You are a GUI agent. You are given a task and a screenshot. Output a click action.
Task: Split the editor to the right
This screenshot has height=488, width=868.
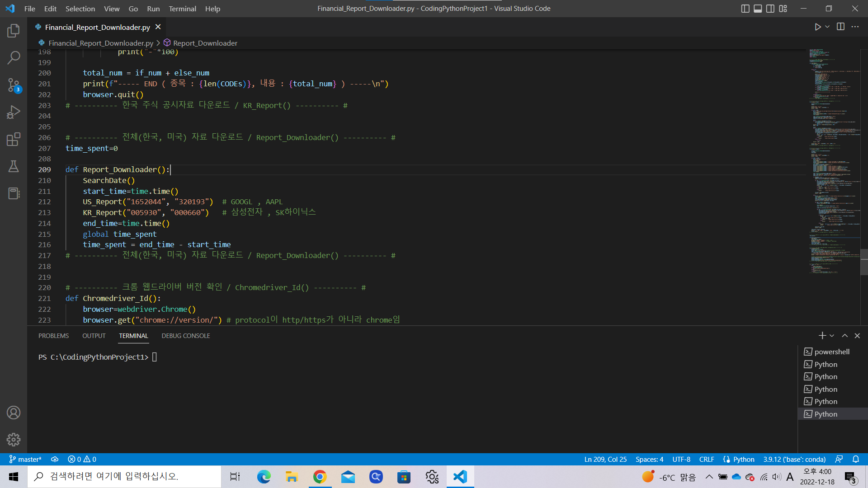840,27
